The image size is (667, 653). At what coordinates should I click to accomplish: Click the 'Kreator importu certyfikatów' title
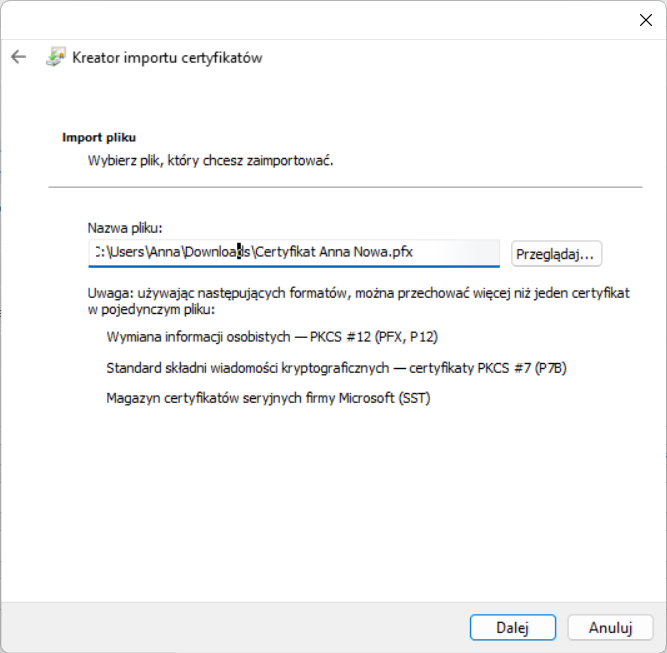click(167, 57)
